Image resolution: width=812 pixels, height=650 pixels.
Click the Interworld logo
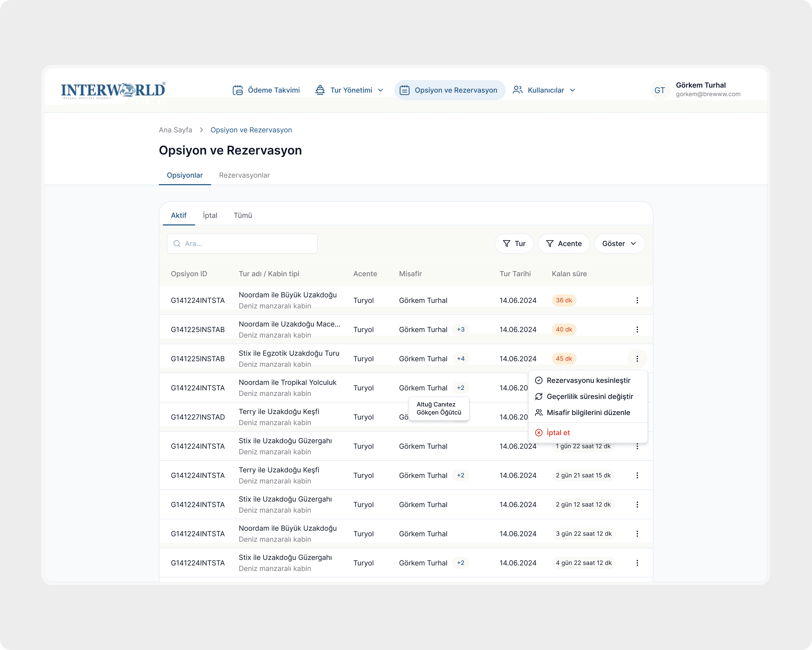pyautogui.click(x=113, y=91)
